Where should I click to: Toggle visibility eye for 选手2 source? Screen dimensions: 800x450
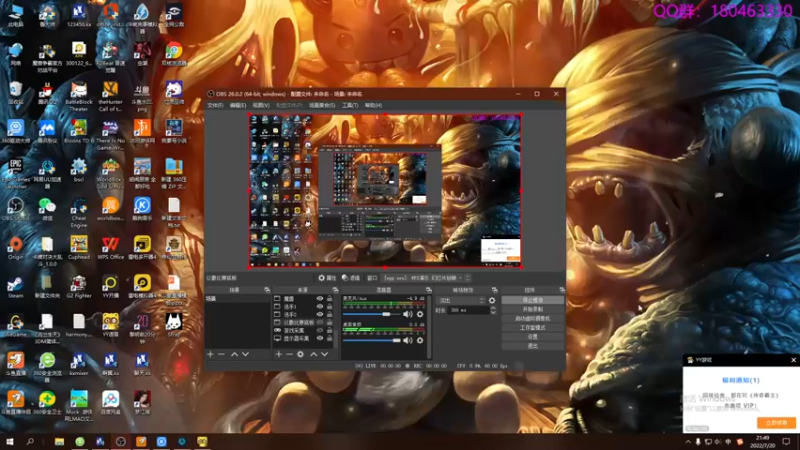pos(320,314)
